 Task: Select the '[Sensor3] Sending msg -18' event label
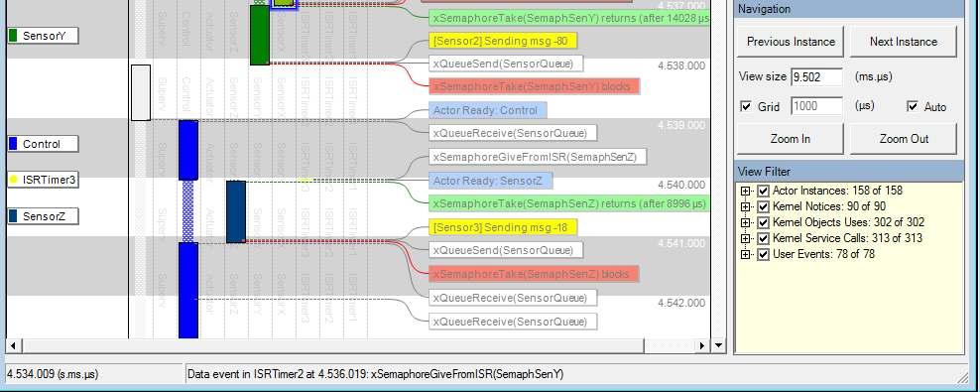(503, 227)
